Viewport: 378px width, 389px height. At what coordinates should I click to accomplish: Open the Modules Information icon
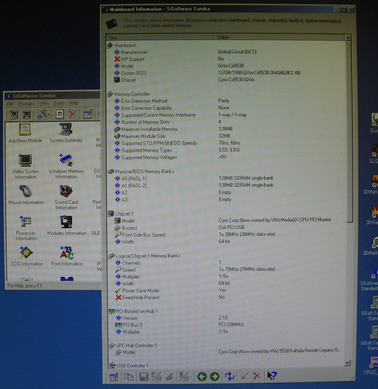click(67, 226)
